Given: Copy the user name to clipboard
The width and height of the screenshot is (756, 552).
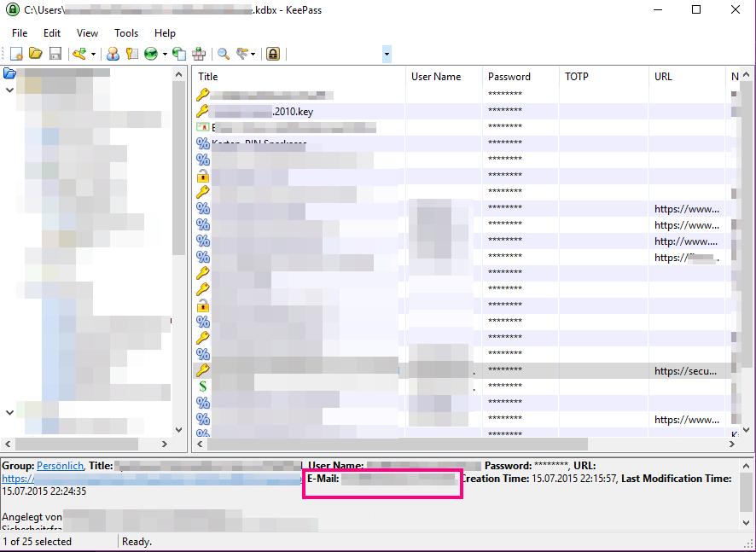Looking at the screenshot, I should [112, 53].
